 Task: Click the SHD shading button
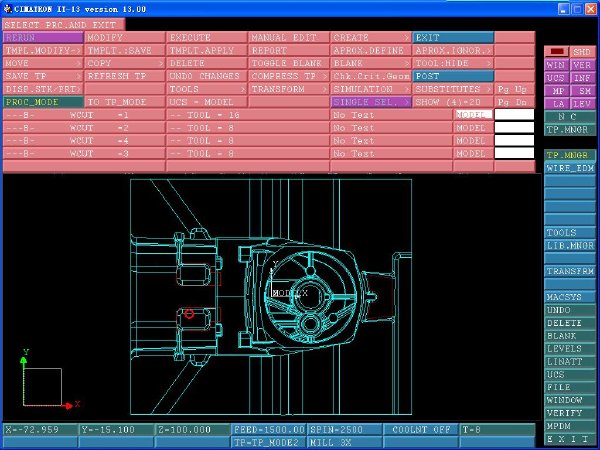pyautogui.click(x=582, y=52)
